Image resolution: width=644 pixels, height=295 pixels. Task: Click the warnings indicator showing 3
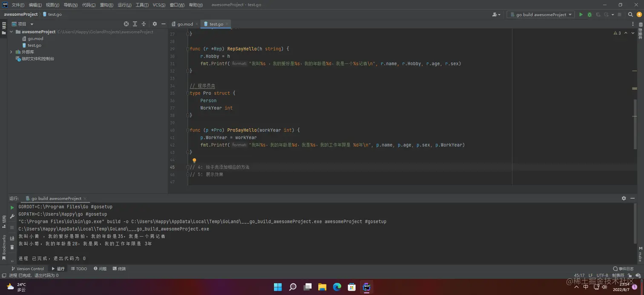[617, 33]
